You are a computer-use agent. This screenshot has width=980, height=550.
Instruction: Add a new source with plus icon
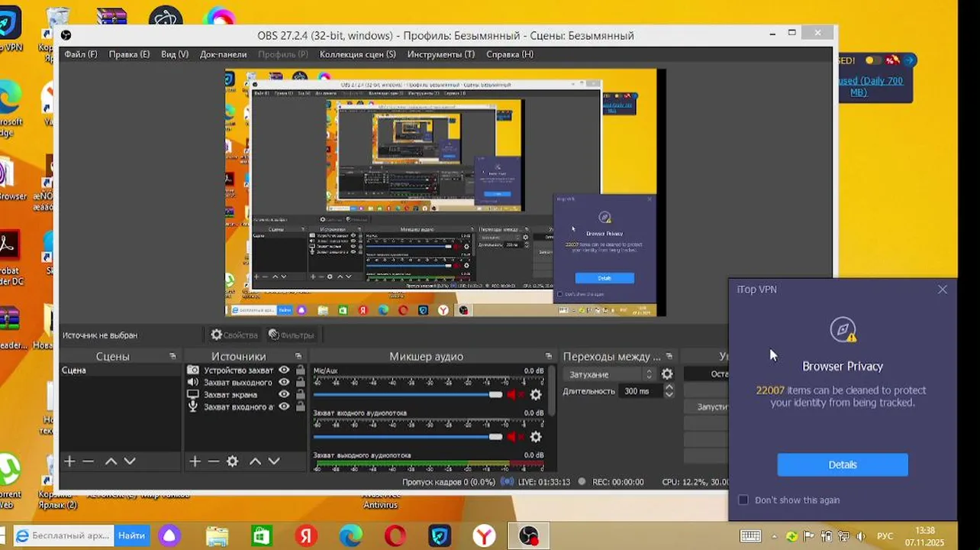195,461
